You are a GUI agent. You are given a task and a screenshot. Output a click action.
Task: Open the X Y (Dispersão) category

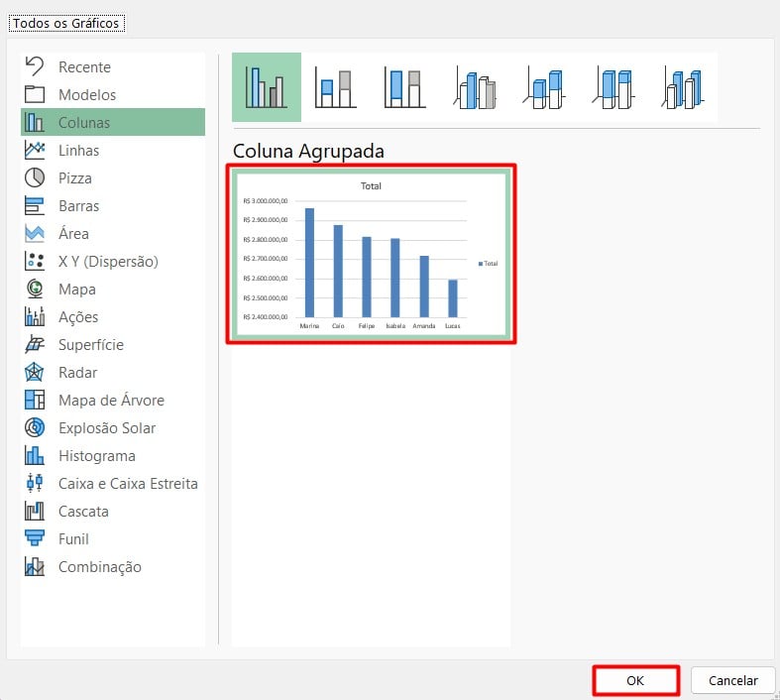point(107,262)
